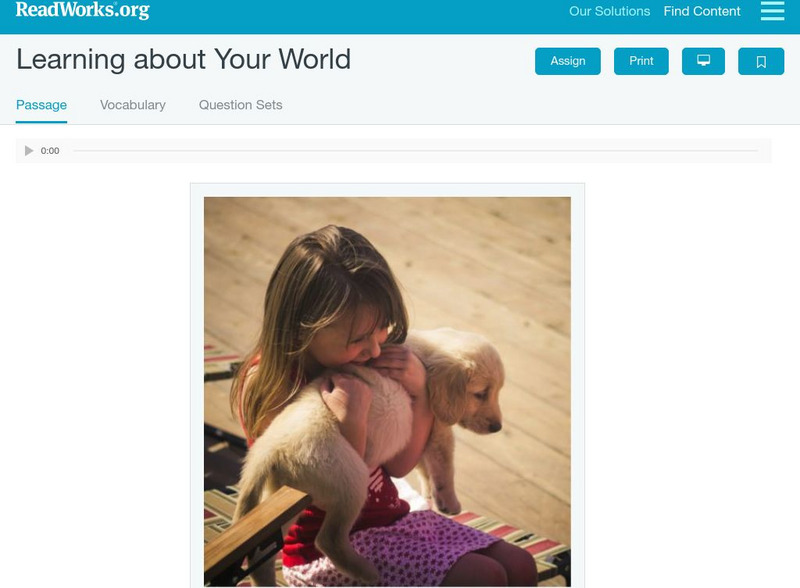Click the ReadWorks.org logo
Screen dimensions: 800x588
pyautogui.click(x=83, y=10)
